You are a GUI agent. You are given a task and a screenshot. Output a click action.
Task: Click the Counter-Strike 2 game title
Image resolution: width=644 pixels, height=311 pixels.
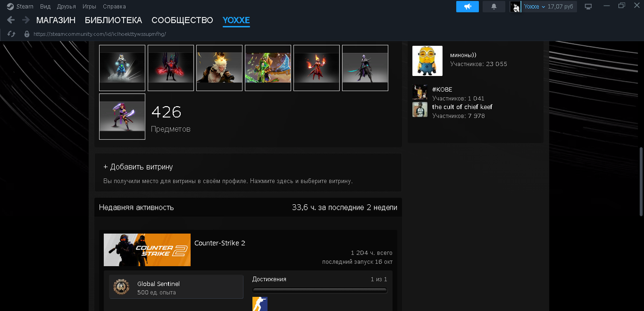point(220,243)
